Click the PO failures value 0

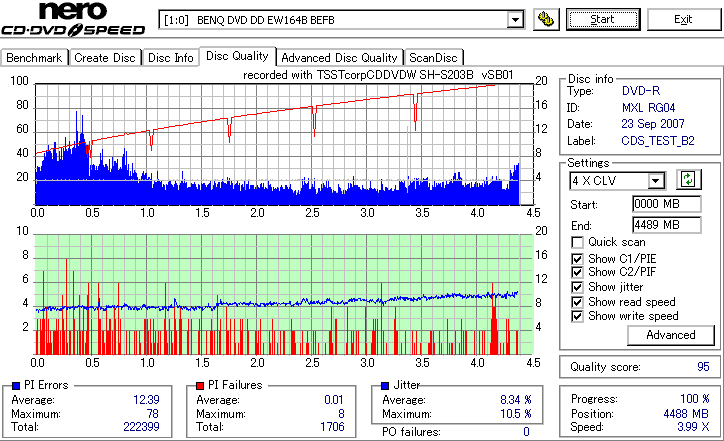[526, 432]
